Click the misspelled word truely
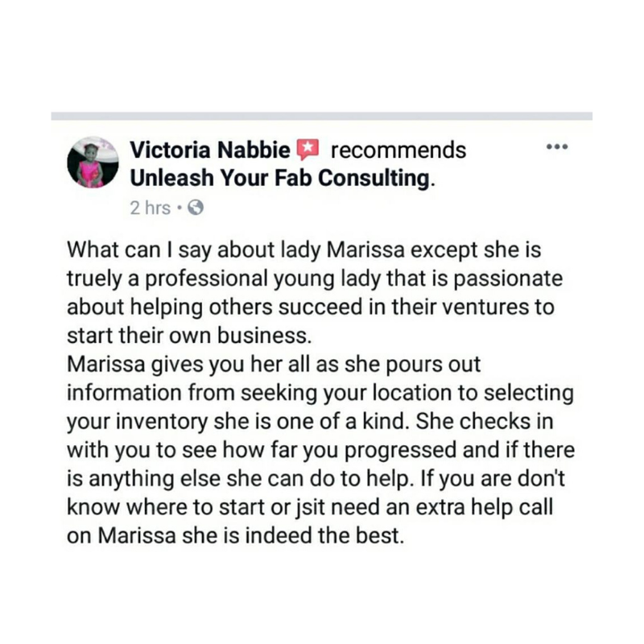The image size is (644, 644). 94,279
